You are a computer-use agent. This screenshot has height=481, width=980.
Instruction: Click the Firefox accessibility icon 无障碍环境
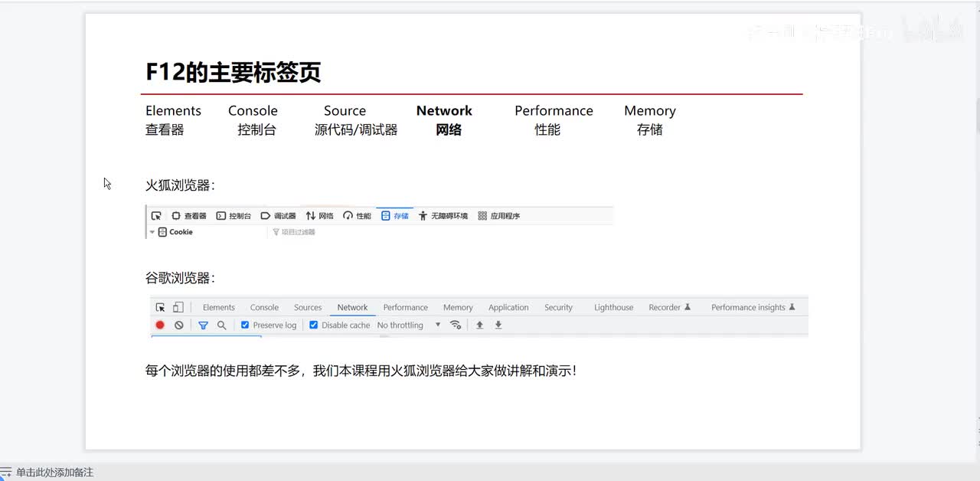[423, 216]
